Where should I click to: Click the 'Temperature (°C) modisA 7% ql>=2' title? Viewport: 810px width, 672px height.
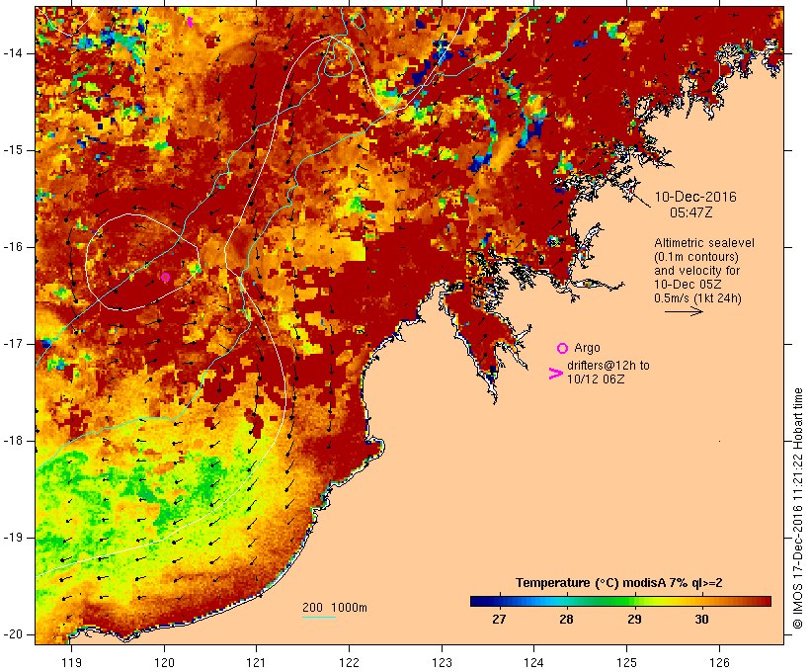(619, 583)
